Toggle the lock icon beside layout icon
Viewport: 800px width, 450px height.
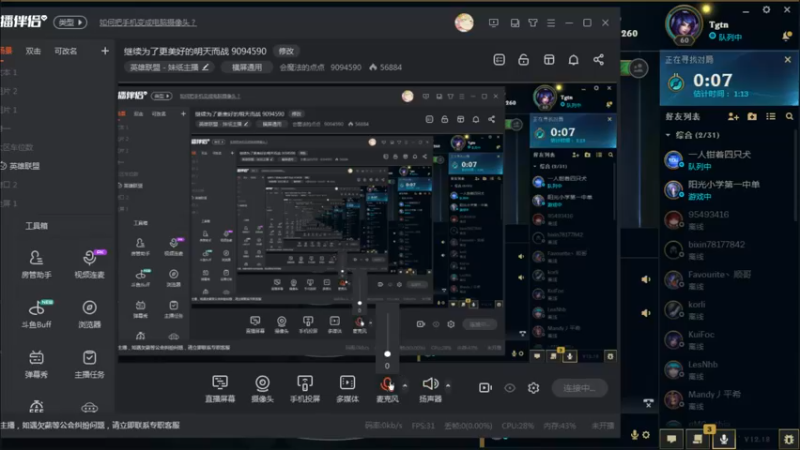pyautogui.click(x=523, y=60)
